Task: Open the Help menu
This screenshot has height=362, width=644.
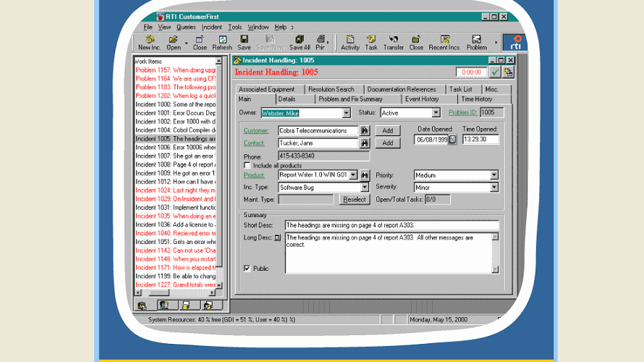Action: point(281,27)
